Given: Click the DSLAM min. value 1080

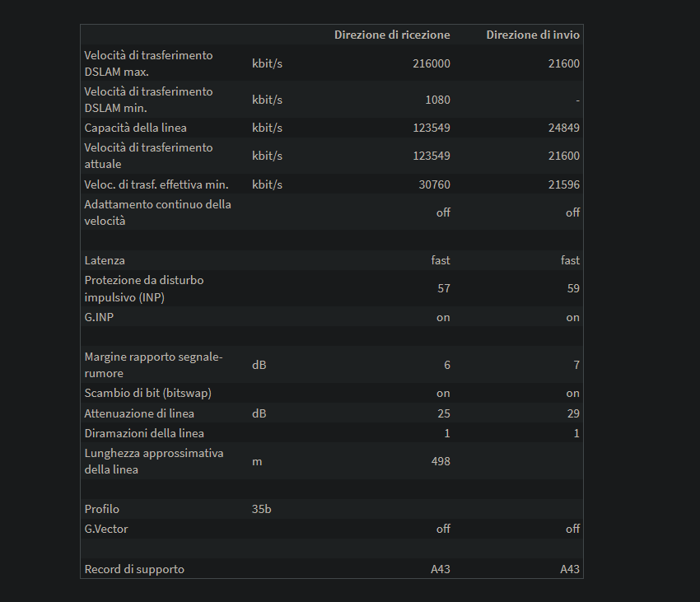Looking at the screenshot, I should pos(437,100).
